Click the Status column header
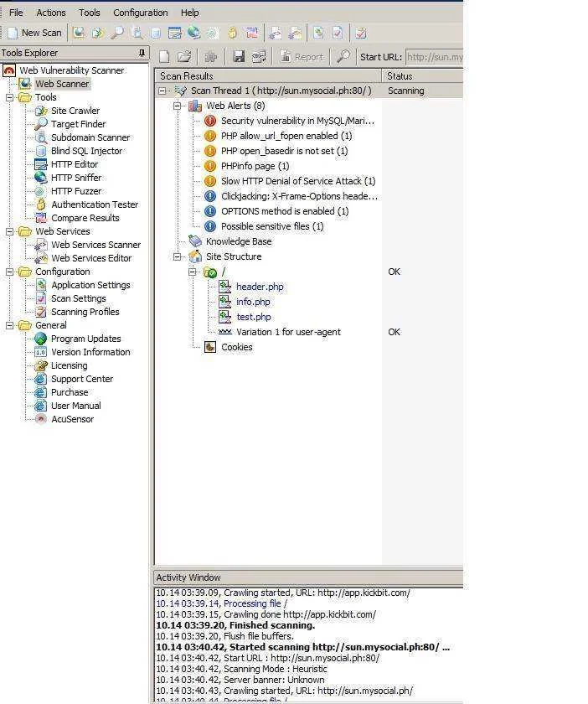The image size is (588, 704). click(422, 76)
